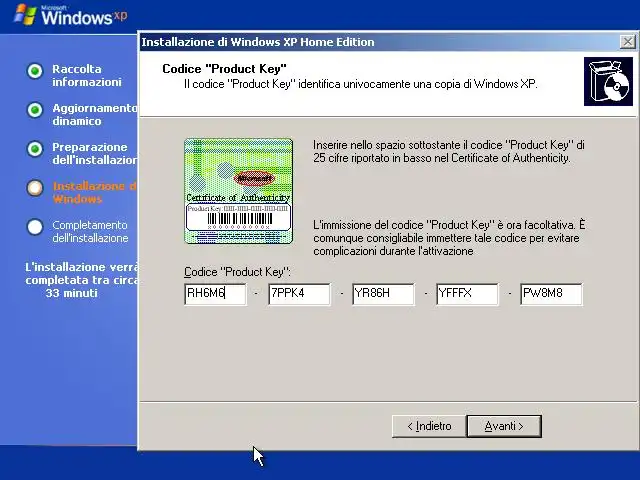Click the third key field YR86H
The image size is (640, 480).
click(384, 294)
